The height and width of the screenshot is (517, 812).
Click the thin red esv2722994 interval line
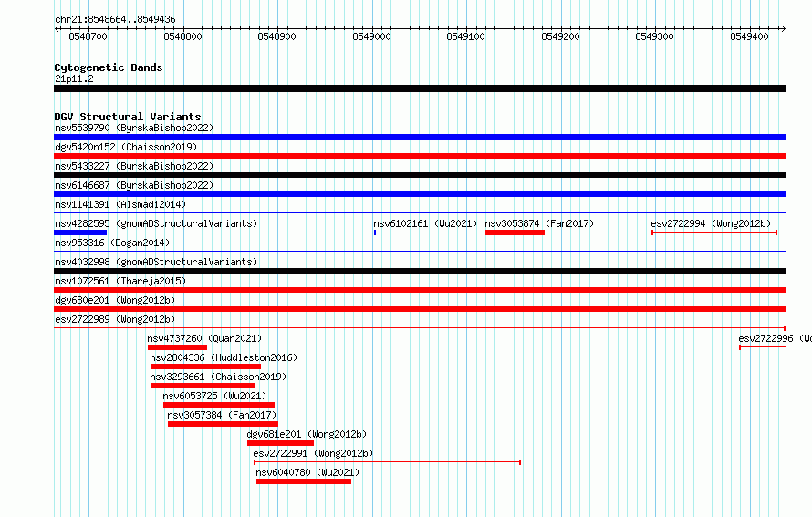714,233
